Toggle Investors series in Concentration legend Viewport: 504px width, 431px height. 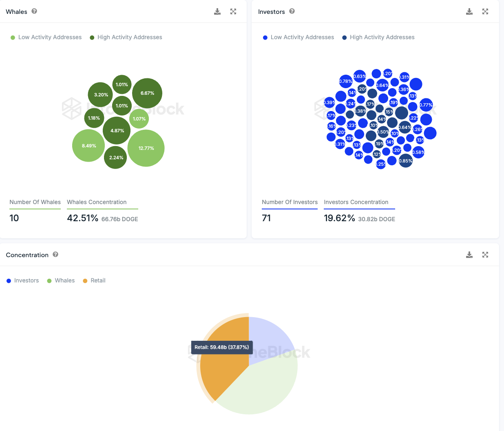coord(23,280)
